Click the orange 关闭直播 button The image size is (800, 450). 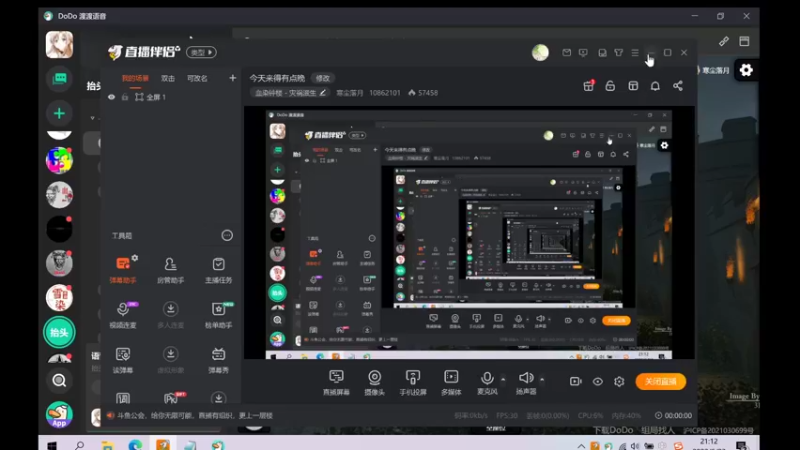click(661, 382)
